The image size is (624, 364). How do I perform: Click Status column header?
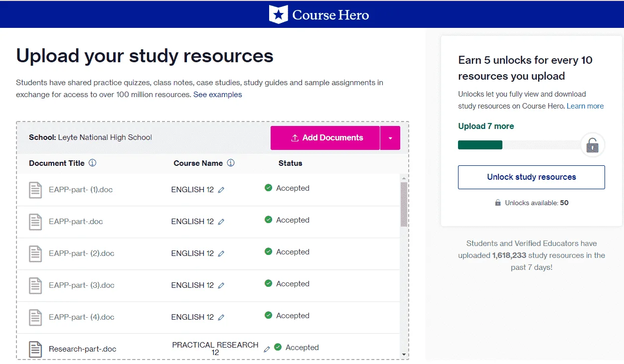pyautogui.click(x=291, y=163)
